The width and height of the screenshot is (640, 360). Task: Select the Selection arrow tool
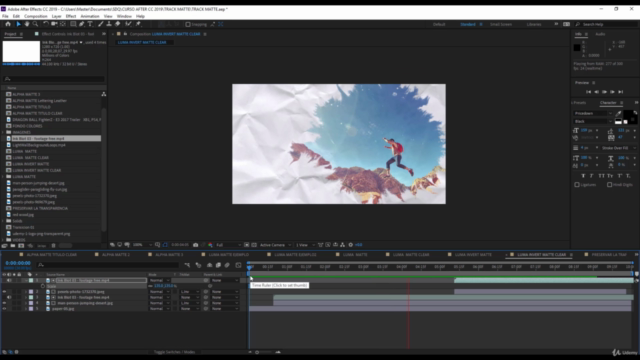tap(18, 24)
